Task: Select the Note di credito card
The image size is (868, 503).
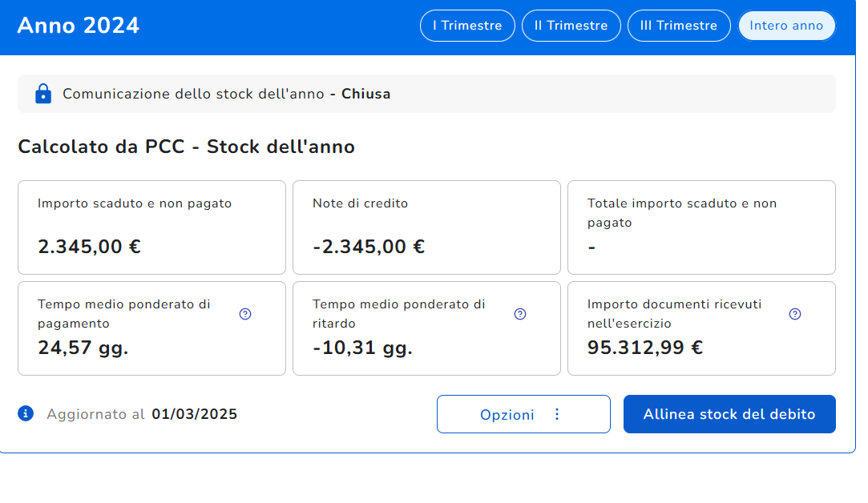Action: coord(426,227)
